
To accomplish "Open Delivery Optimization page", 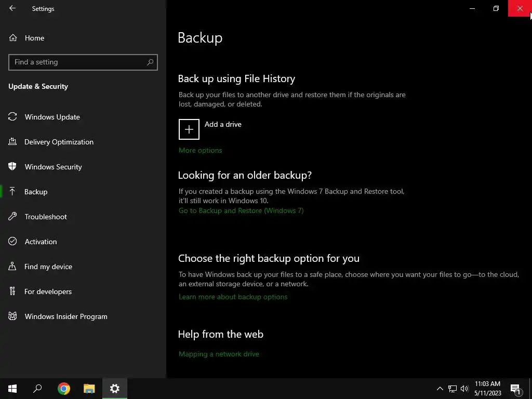I will (x=83, y=142).
